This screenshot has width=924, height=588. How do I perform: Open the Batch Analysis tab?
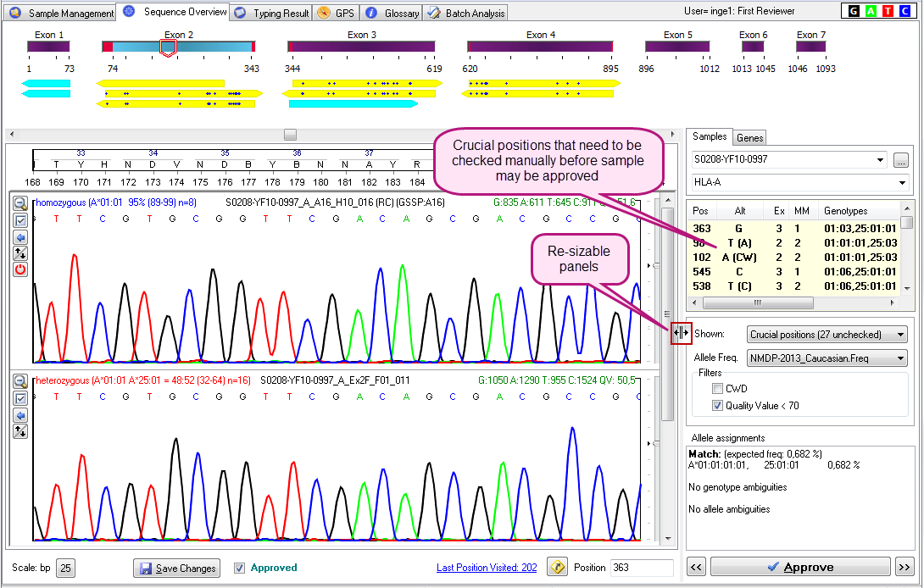[x=465, y=13]
